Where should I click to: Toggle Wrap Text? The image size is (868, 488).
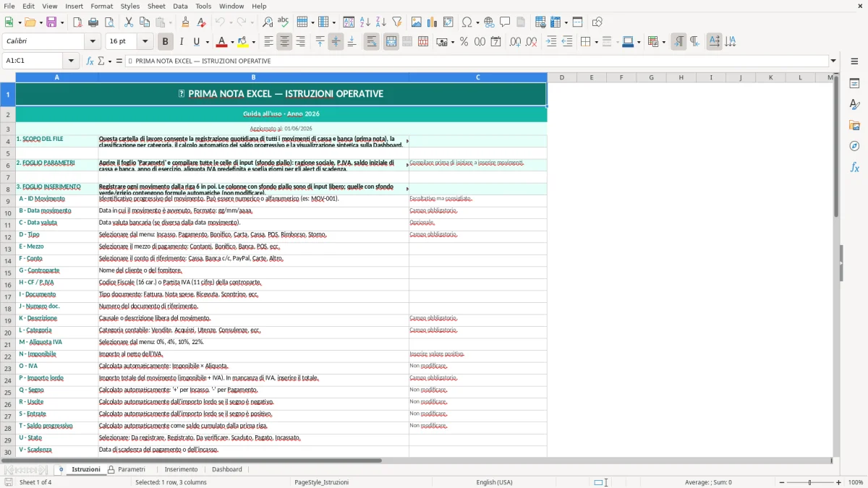tap(371, 42)
